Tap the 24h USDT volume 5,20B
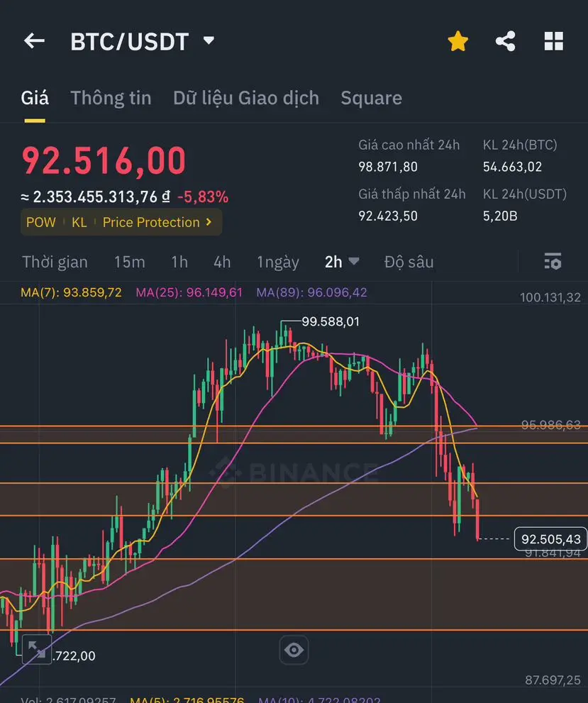 [x=500, y=216]
